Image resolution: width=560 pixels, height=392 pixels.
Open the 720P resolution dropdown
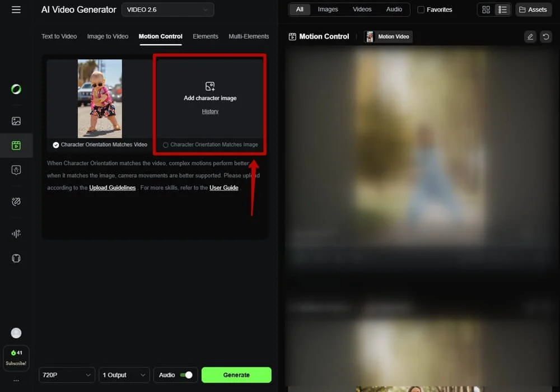point(67,375)
